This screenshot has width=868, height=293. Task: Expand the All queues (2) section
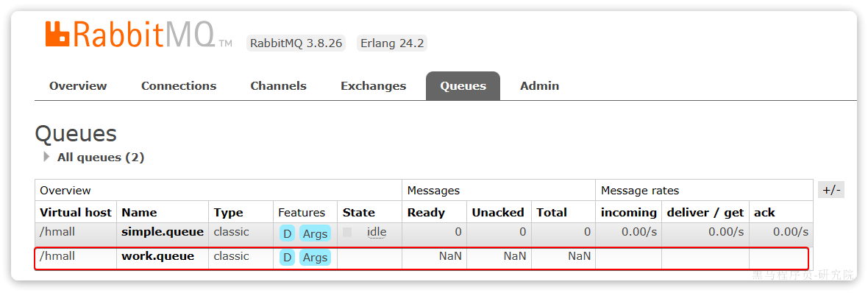[94, 158]
